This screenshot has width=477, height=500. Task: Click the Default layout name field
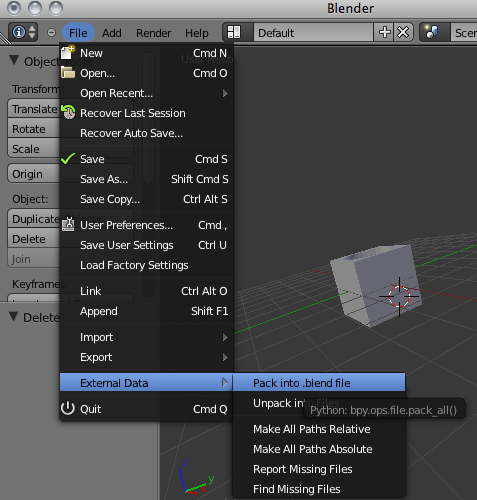[x=313, y=33]
